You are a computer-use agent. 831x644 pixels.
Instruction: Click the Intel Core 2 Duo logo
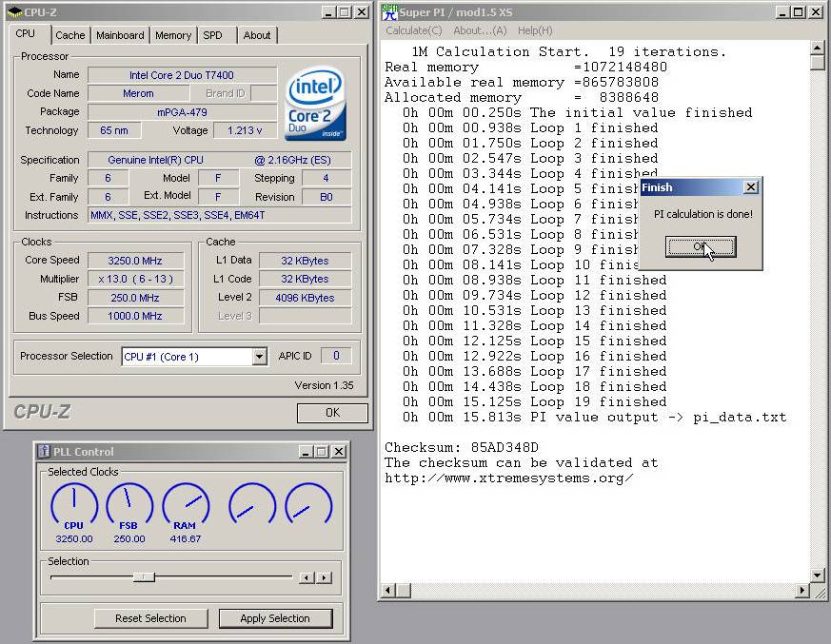(x=315, y=103)
